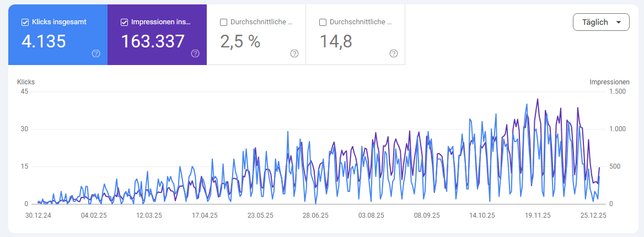Click the 30.12.24 date label on axis
The width and height of the screenshot is (644, 237).
pos(38,216)
